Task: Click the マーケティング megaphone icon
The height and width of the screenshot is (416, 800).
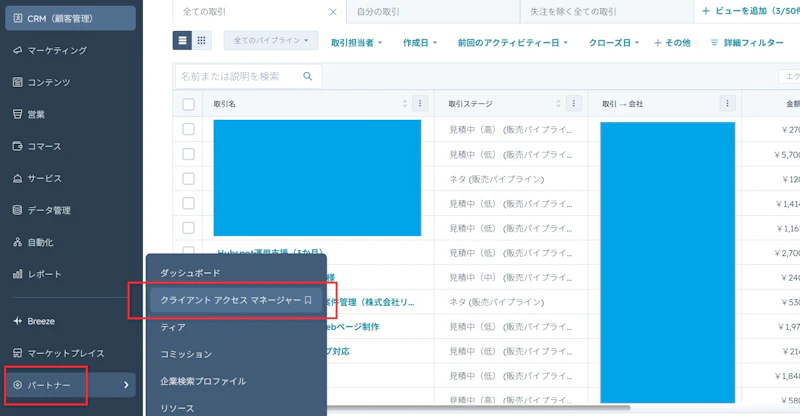Action: [17, 50]
